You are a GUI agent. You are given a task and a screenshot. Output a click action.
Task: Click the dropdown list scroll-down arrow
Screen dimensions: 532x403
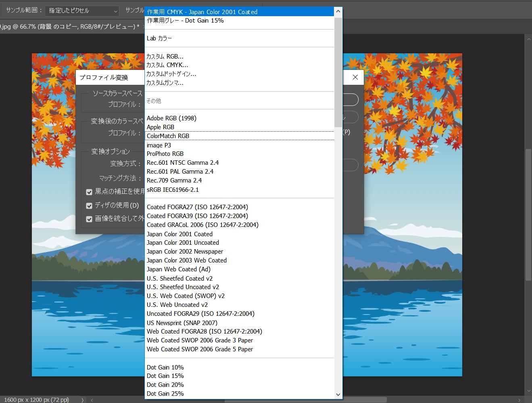(x=338, y=395)
